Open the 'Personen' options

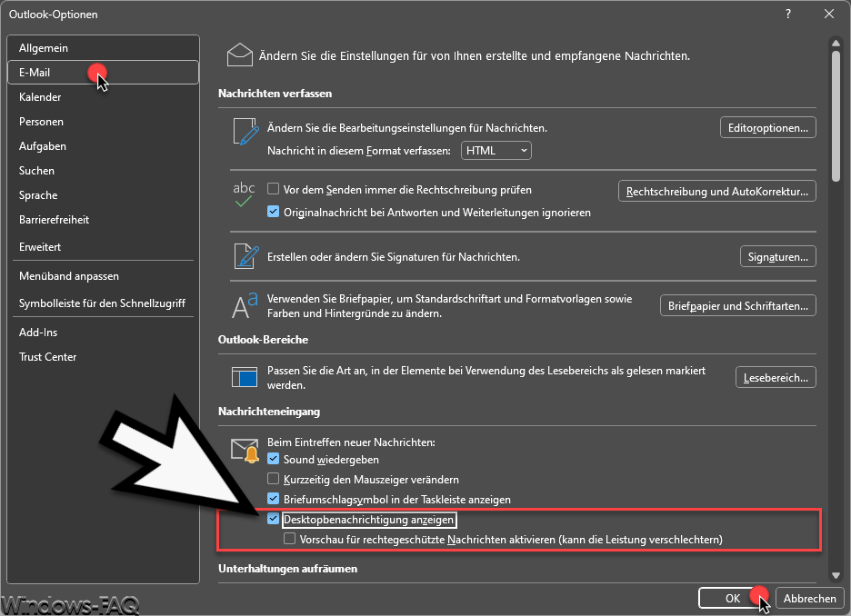click(x=103, y=122)
